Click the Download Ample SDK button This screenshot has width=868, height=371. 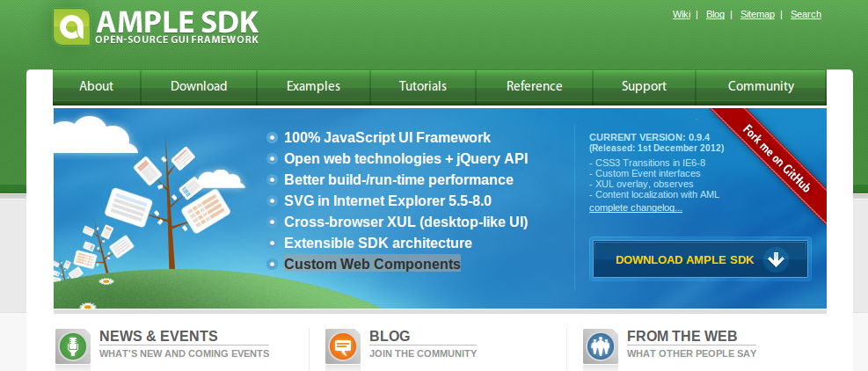(x=700, y=259)
